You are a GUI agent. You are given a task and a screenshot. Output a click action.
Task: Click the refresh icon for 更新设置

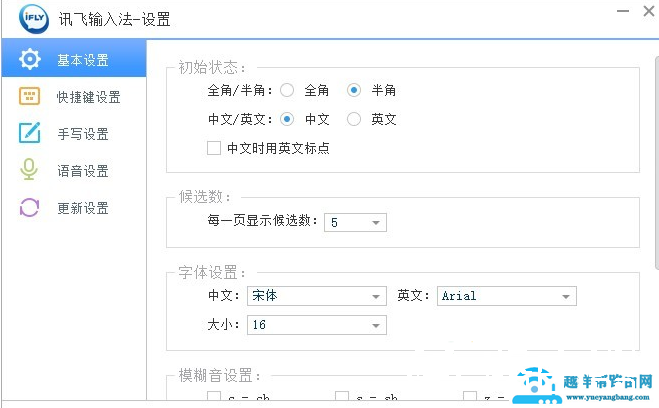pyautogui.click(x=29, y=207)
